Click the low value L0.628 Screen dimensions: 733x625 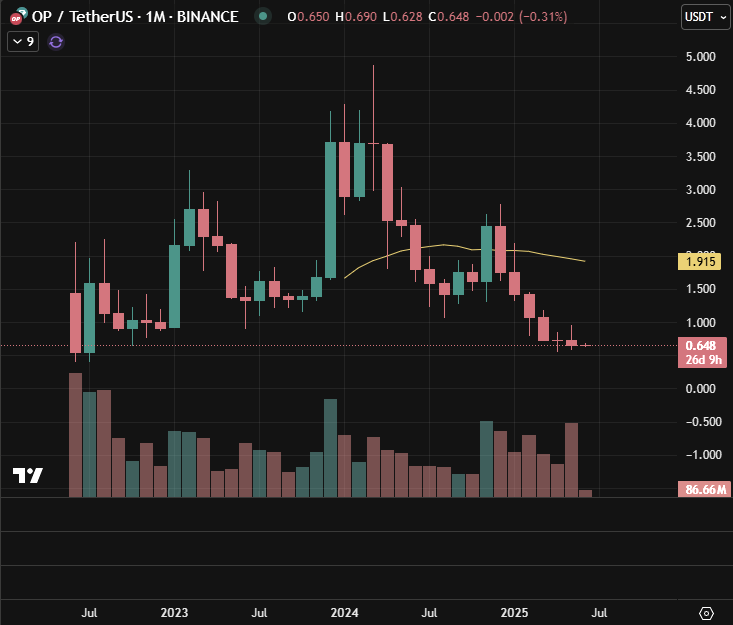tap(402, 17)
